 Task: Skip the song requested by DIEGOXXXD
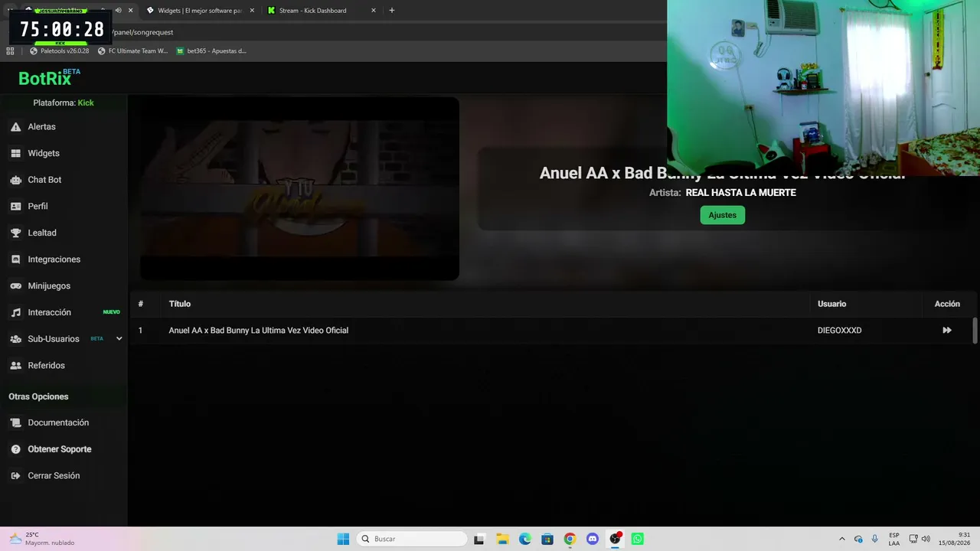tap(947, 331)
